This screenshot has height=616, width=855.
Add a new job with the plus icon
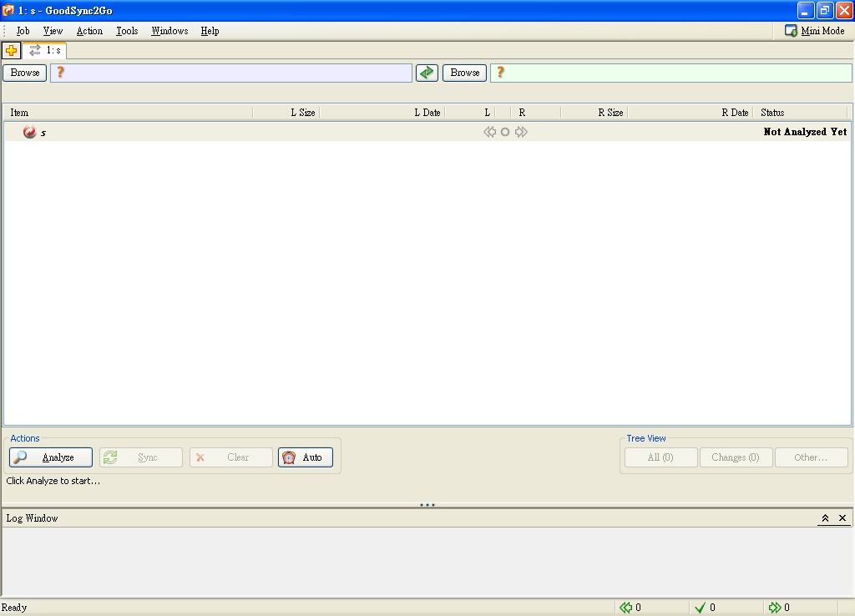click(x=11, y=51)
